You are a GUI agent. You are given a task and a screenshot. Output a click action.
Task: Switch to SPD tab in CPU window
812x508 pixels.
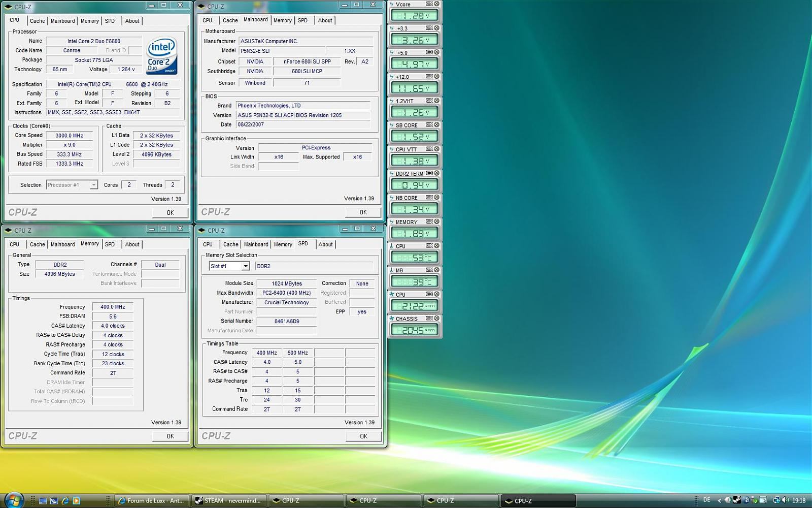(110, 21)
